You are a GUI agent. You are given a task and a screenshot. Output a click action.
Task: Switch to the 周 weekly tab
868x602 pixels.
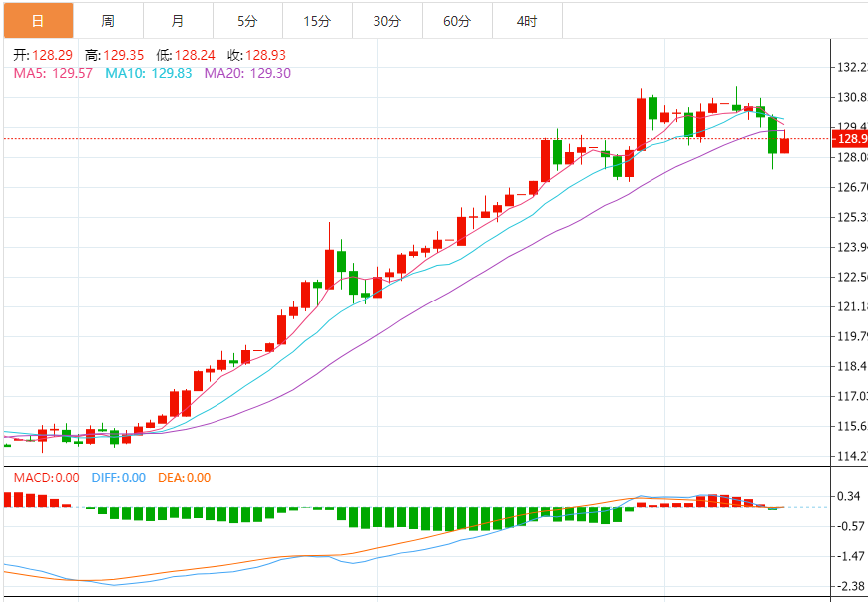point(108,21)
